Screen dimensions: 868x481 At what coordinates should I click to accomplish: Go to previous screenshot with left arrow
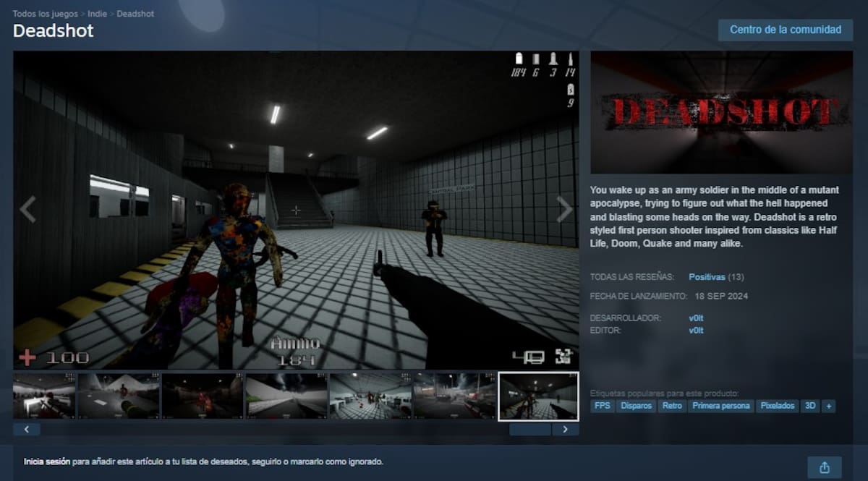tap(27, 210)
